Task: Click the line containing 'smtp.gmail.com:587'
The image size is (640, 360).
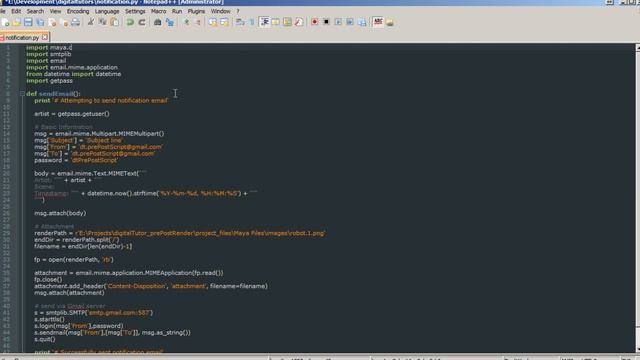Action: coord(93,313)
